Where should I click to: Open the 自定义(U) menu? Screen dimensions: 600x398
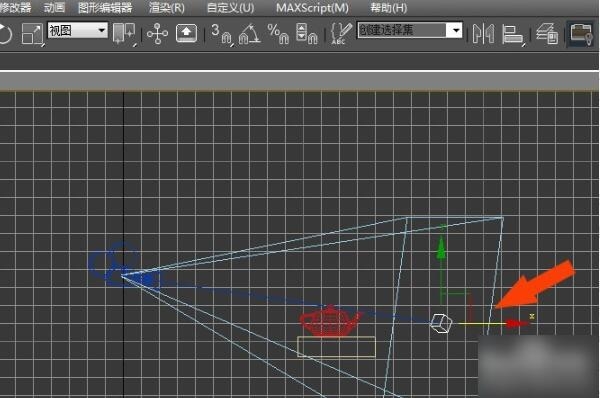tap(230, 8)
